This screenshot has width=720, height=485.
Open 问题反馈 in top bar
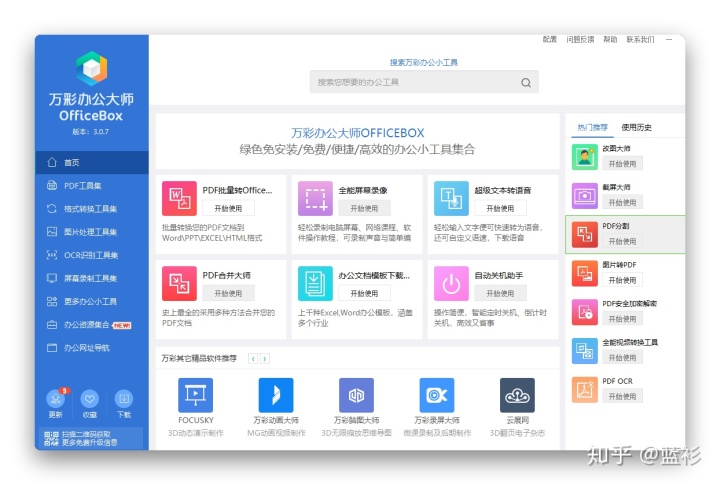tap(580, 39)
